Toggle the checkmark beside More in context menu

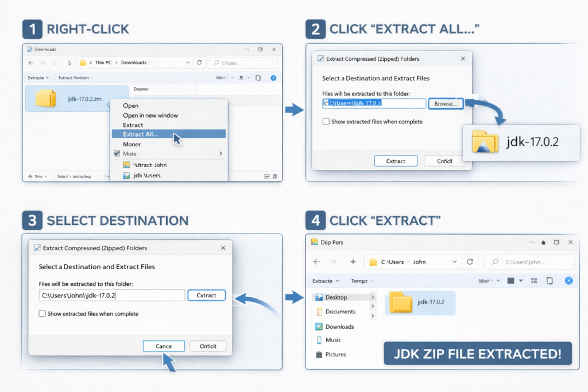[x=117, y=154]
